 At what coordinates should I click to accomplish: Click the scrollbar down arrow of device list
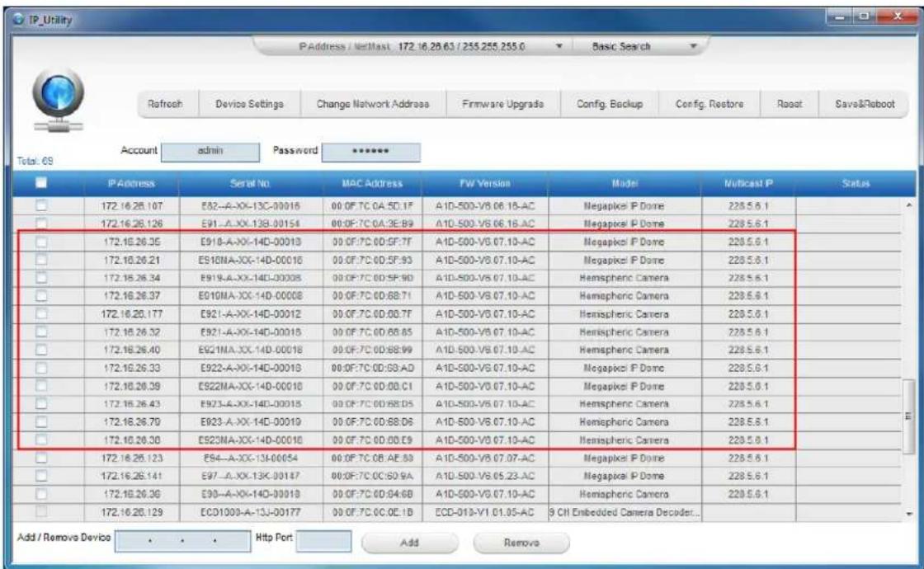click(908, 514)
